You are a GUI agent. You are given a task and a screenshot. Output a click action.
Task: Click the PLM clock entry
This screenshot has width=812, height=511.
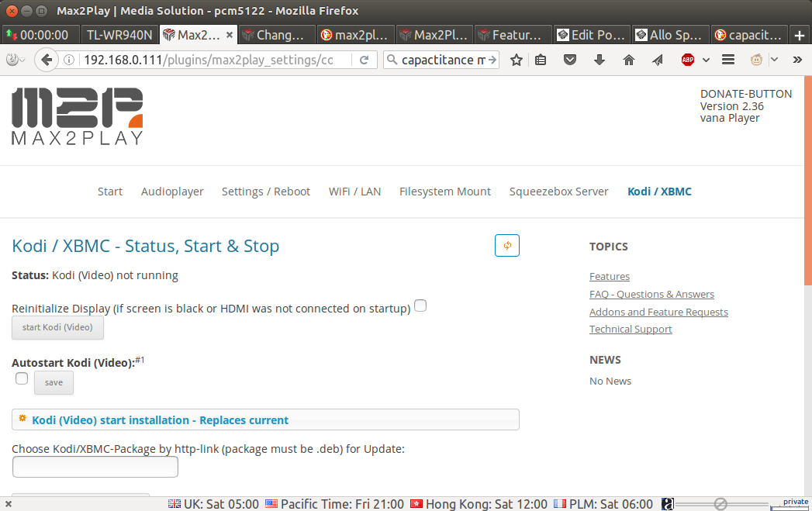click(x=603, y=504)
